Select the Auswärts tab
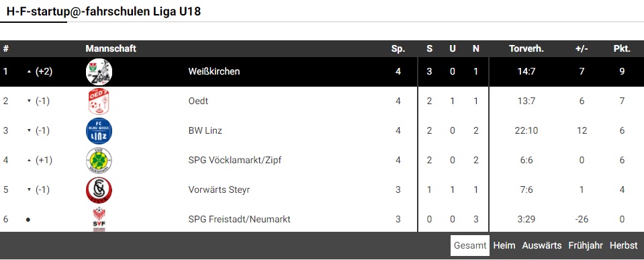The image size is (644, 260). pyautogui.click(x=542, y=246)
